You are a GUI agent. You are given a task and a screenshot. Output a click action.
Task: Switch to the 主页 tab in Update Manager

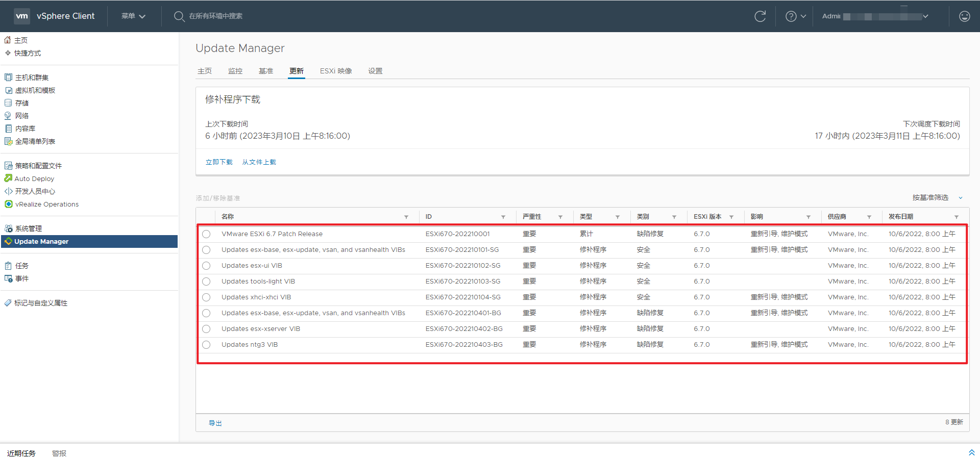[205, 71]
